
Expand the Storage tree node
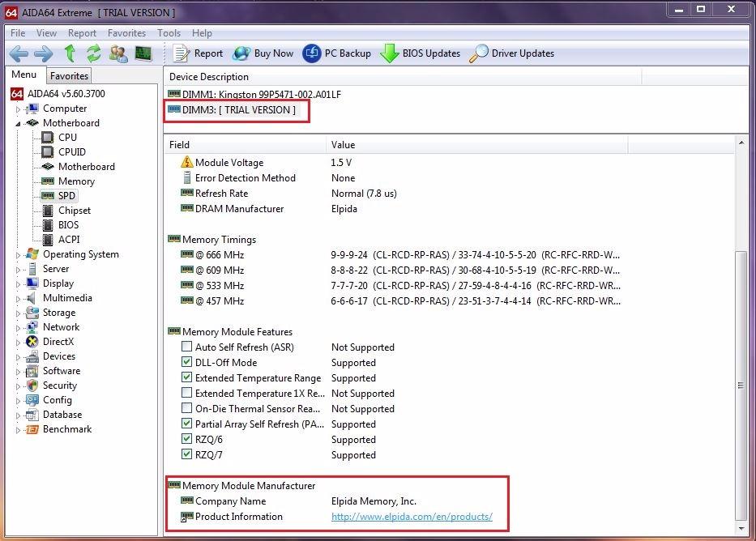point(19,313)
